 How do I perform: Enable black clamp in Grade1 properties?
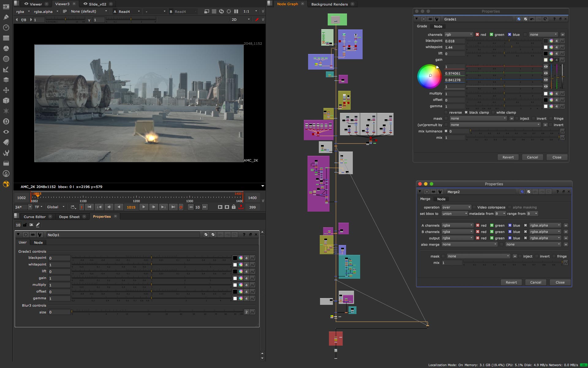[x=466, y=112]
